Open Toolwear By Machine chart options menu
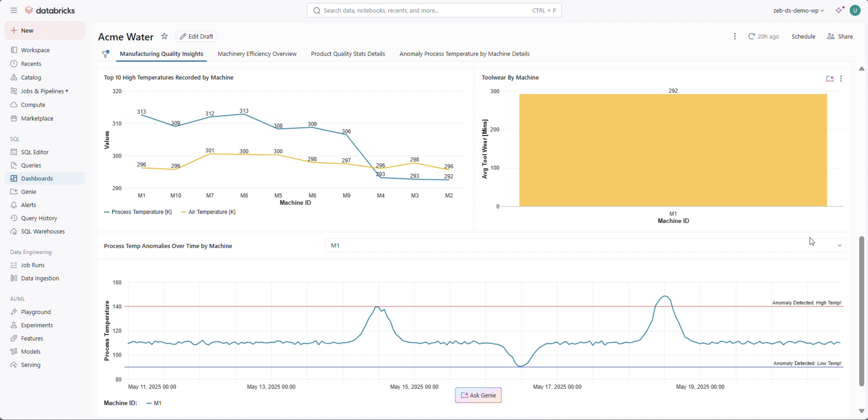Screen dimensions: 868x420 click(841, 79)
